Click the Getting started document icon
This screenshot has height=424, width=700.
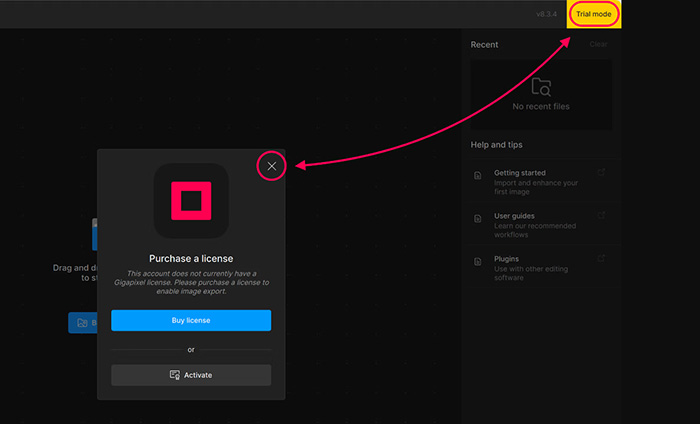pyautogui.click(x=478, y=175)
